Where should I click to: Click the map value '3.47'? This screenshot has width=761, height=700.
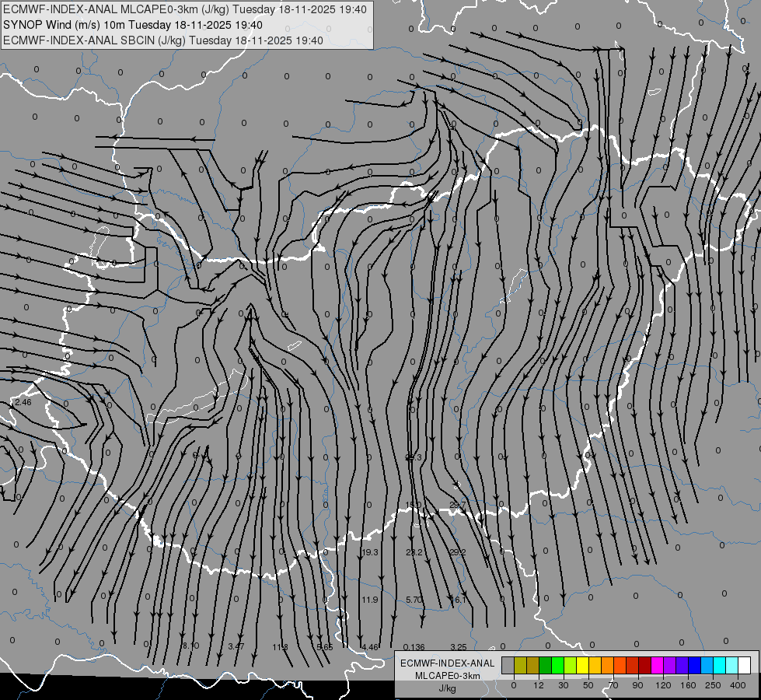[x=236, y=646]
